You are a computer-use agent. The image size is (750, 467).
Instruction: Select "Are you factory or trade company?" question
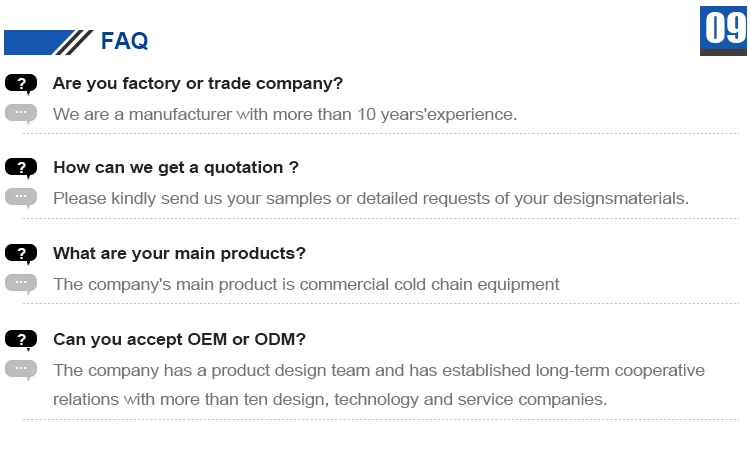tap(198, 83)
